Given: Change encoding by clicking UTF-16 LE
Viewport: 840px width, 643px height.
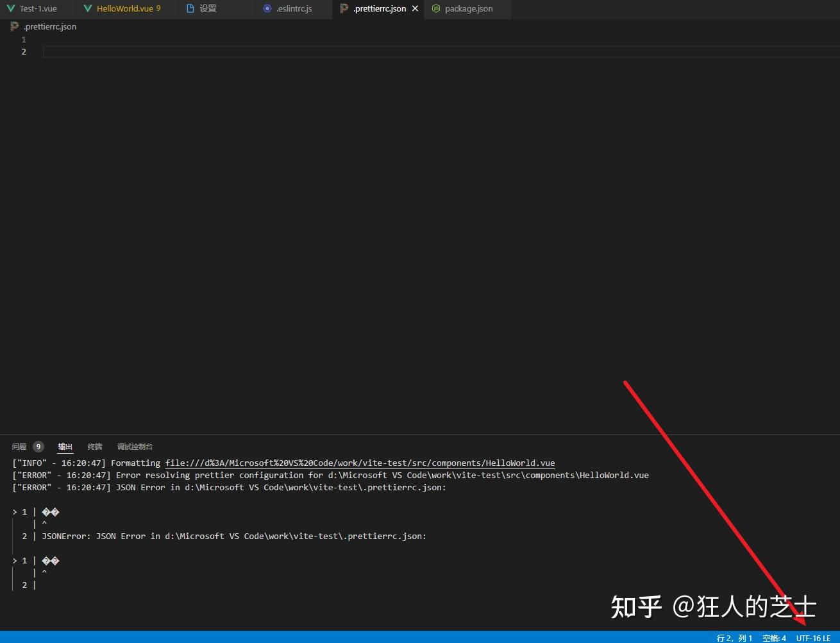Looking at the screenshot, I should pyautogui.click(x=813, y=637).
